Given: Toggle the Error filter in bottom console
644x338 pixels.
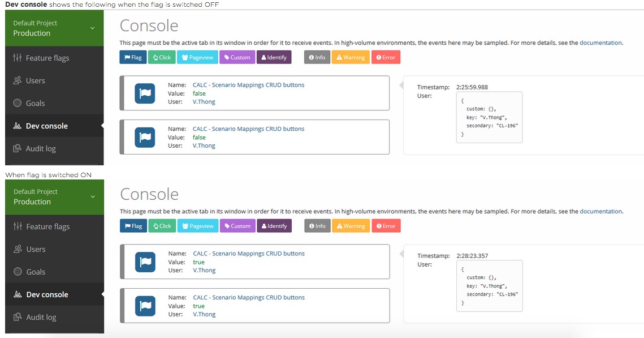Looking at the screenshot, I should (x=386, y=226).
